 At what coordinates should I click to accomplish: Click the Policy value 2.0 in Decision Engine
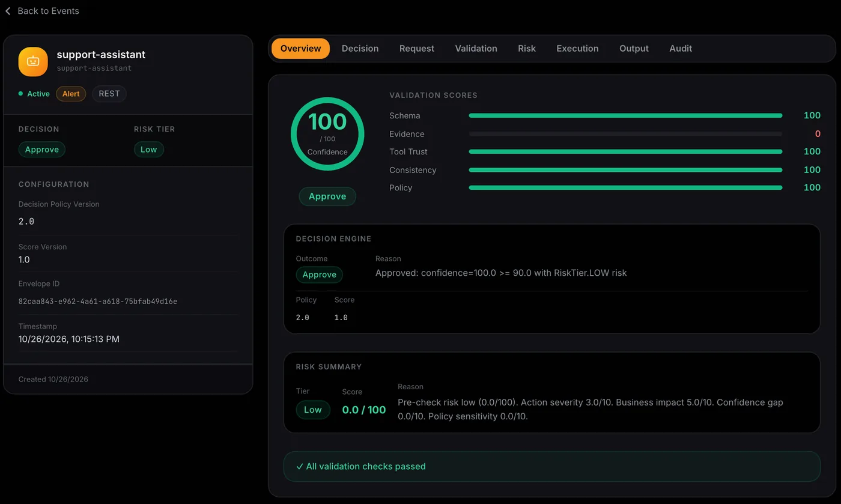point(302,318)
